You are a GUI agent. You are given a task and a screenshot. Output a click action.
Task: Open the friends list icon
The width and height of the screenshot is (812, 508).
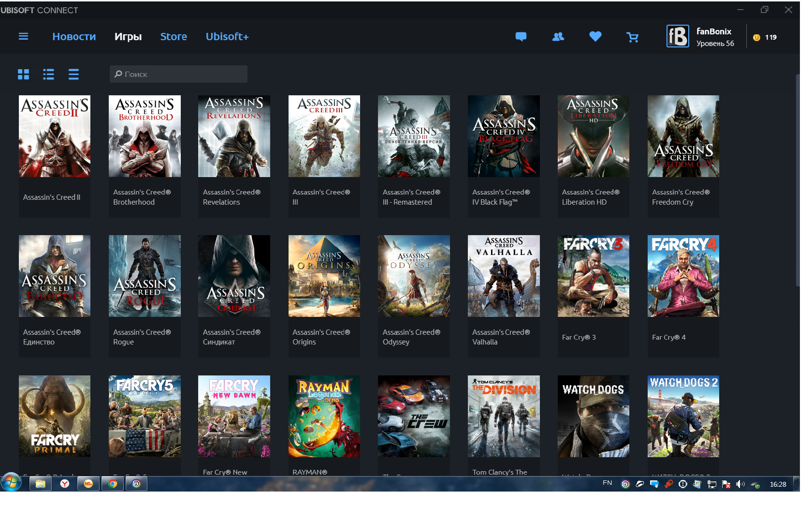[558, 37]
